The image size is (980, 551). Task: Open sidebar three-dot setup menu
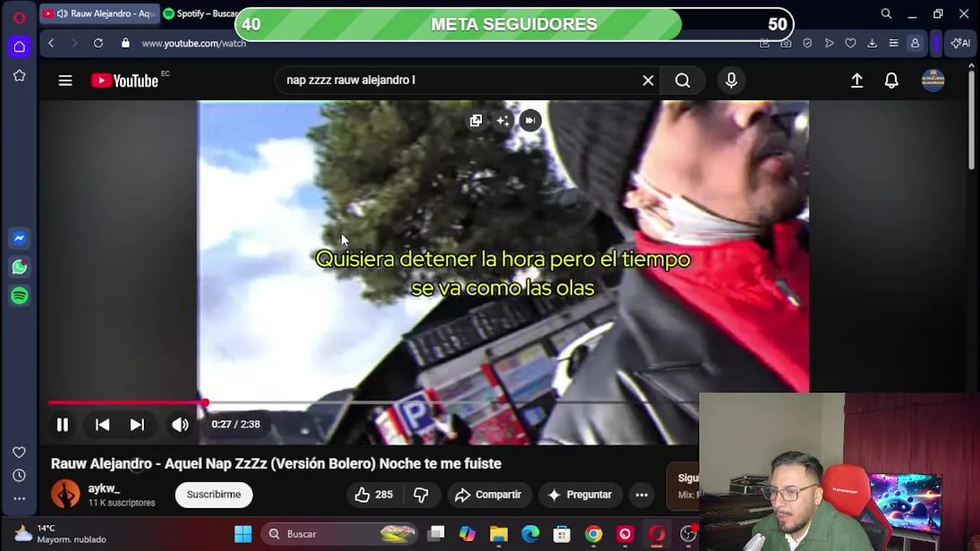click(19, 498)
